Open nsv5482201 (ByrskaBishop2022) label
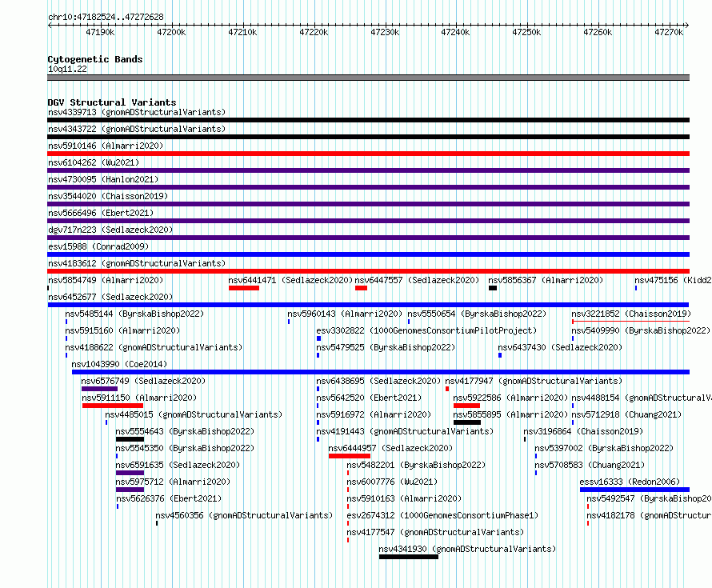Image resolution: width=712 pixels, height=588 pixels. (x=416, y=465)
